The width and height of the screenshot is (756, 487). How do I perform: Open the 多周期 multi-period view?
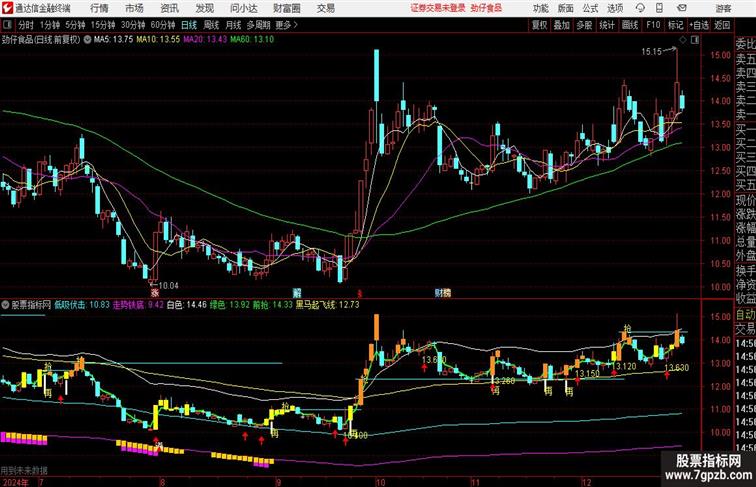(x=258, y=25)
